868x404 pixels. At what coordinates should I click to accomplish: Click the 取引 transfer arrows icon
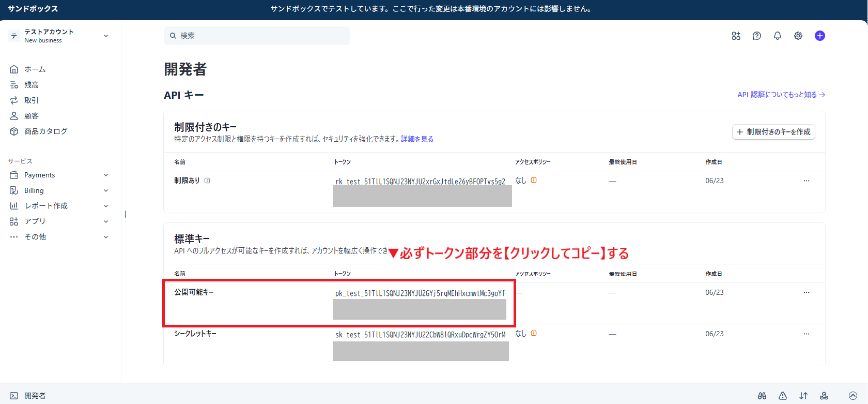14,100
